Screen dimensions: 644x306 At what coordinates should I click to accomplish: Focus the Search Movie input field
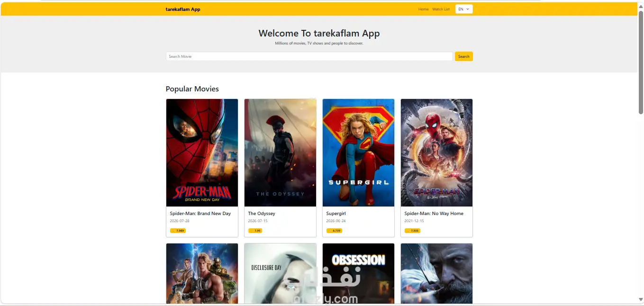(x=309, y=56)
